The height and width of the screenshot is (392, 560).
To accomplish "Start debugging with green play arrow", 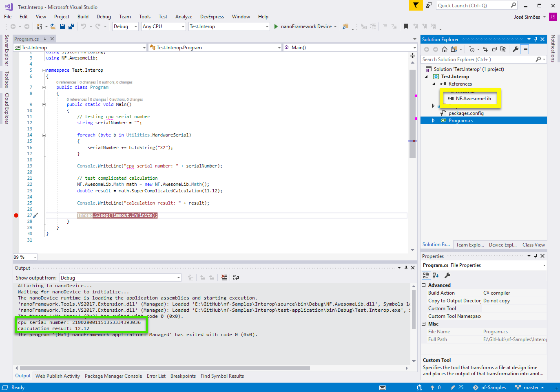I will click(276, 26).
